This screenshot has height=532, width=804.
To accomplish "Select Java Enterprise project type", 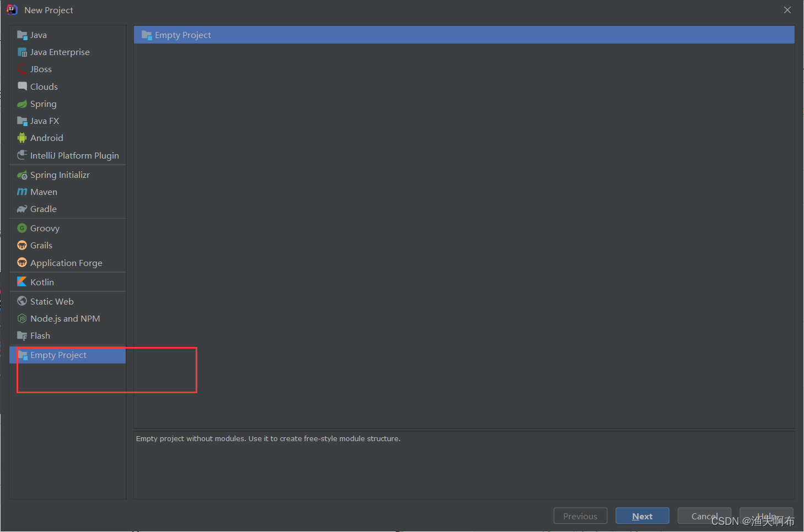I will [68, 52].
